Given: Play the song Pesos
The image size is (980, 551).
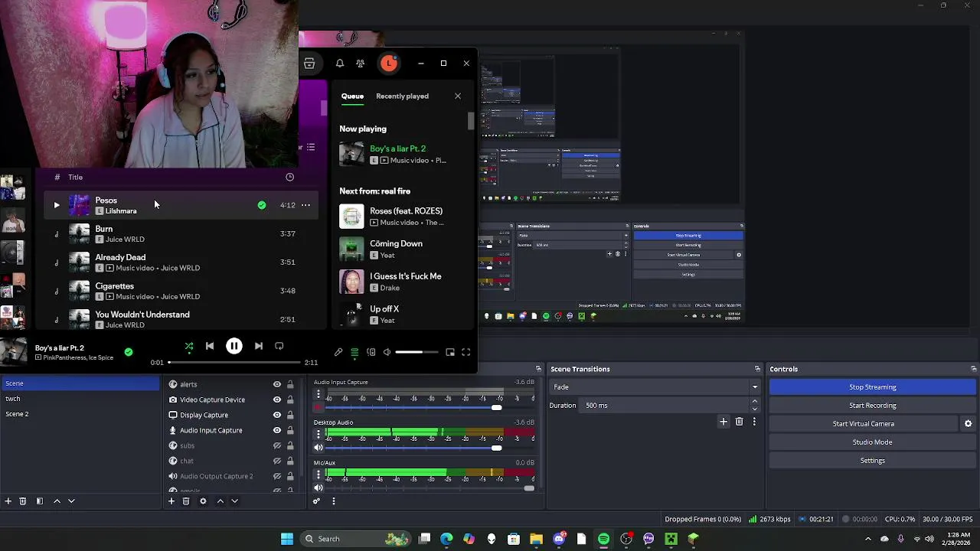Looking at the screenshot, I should (x=57, y=205).
